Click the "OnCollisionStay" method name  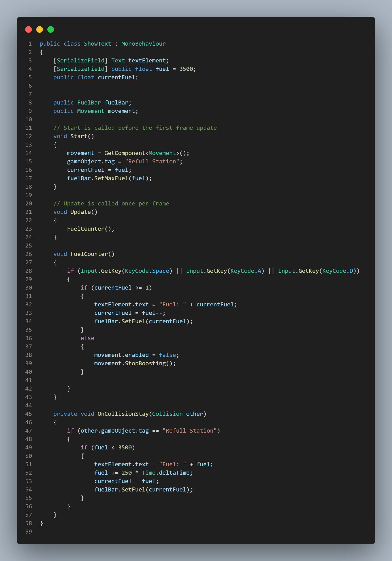click(123, 414)
